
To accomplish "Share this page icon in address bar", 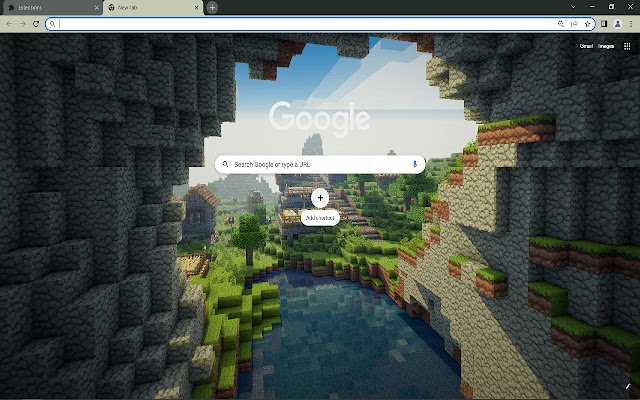I will click(x=574, y=24).
